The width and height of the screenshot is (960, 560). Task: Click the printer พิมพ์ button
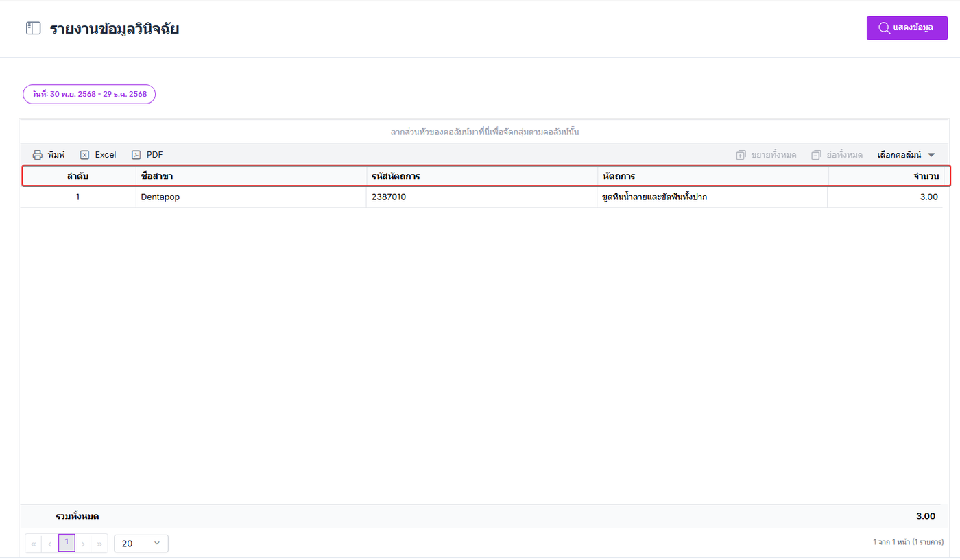pos(49,155)
